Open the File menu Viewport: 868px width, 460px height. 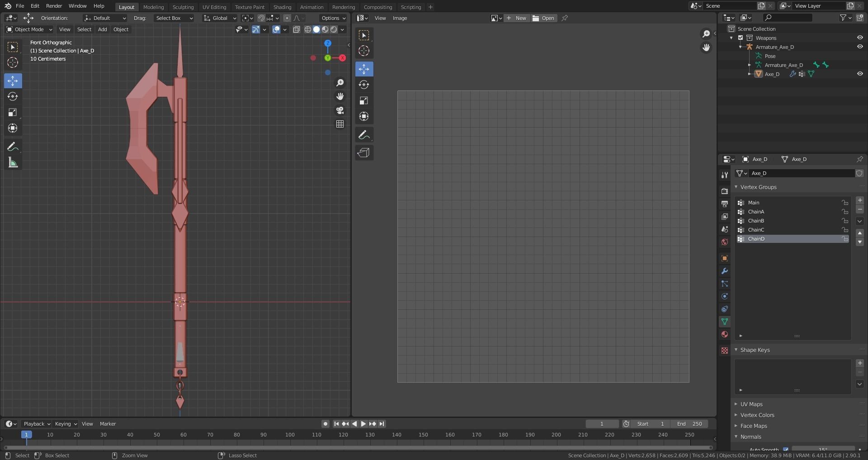pos(20,6)
